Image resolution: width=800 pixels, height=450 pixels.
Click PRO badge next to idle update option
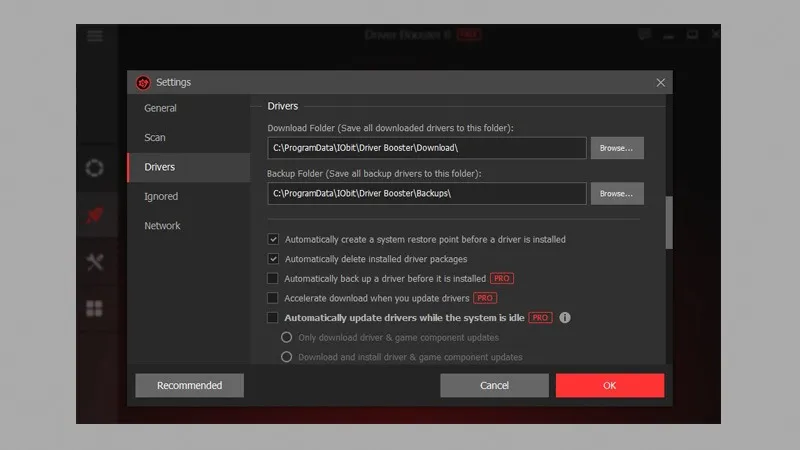coord(540,317)
